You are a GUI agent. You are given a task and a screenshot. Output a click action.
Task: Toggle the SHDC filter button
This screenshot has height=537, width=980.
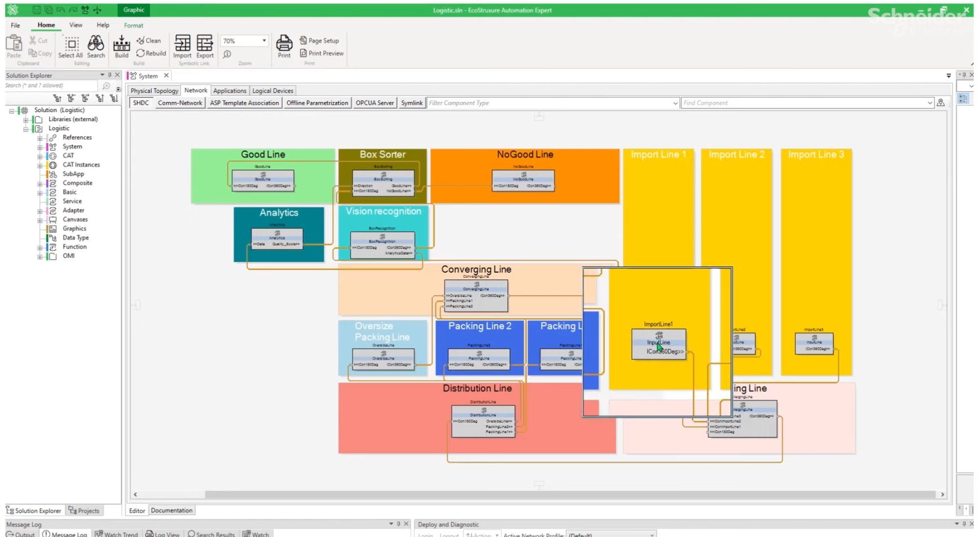click(141, 103)
